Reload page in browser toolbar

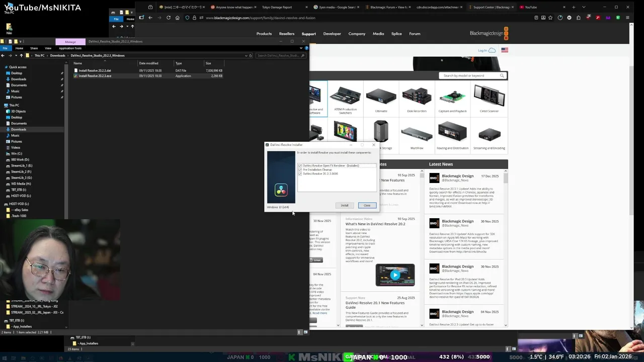point(168,18)
